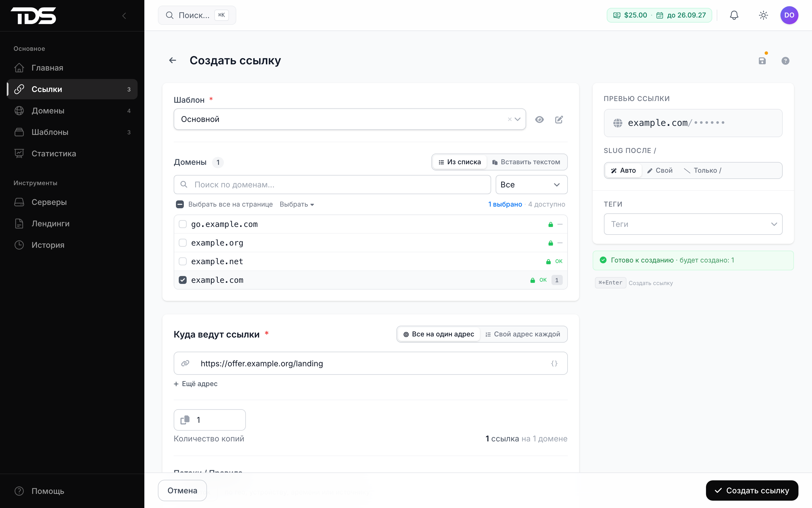Open notifications bell

coord(734,15)
